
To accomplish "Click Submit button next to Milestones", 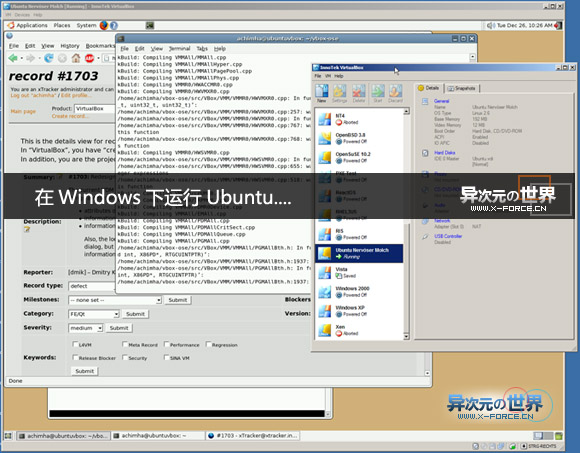I will [178, 300].
